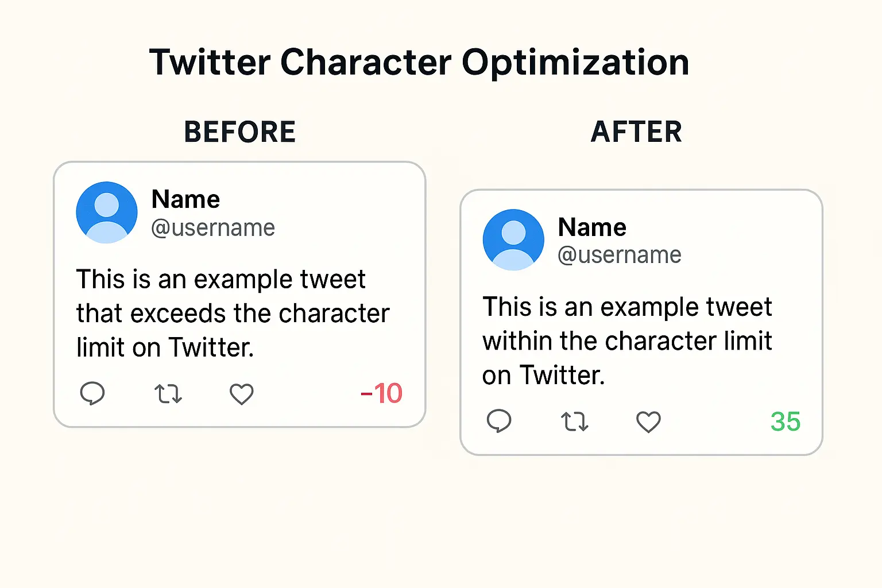The width and height of the screenshot is (882, 588).
Task: Click the profile avatar in the BEFORE card
Action: coord(107,212)
